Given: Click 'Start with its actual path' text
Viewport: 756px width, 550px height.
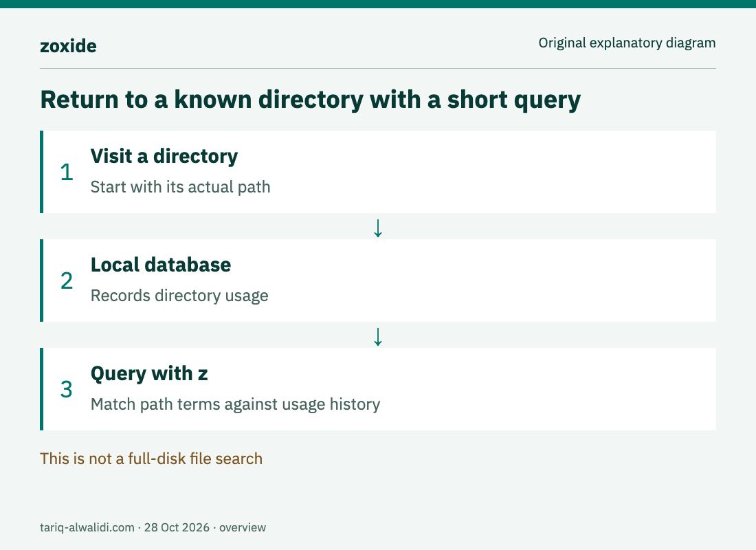Looking at the screenshot, I should [180, 187].
